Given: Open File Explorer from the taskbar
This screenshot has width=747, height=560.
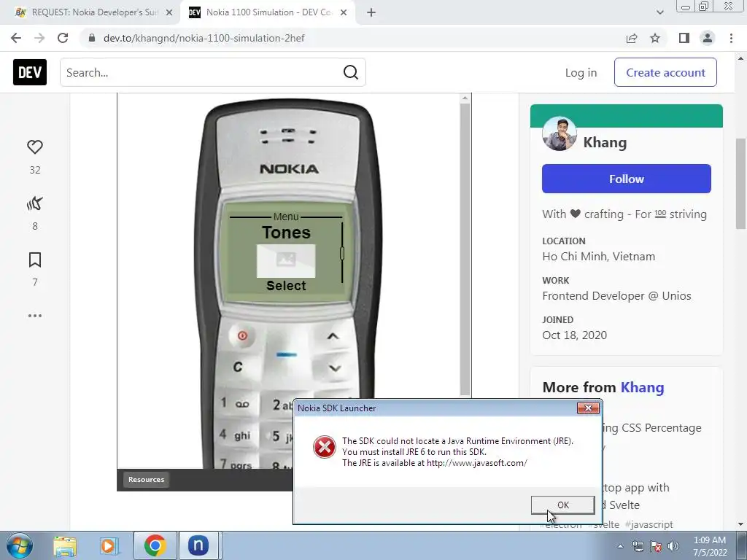Looking at the screenshot, I should [65, 546].
